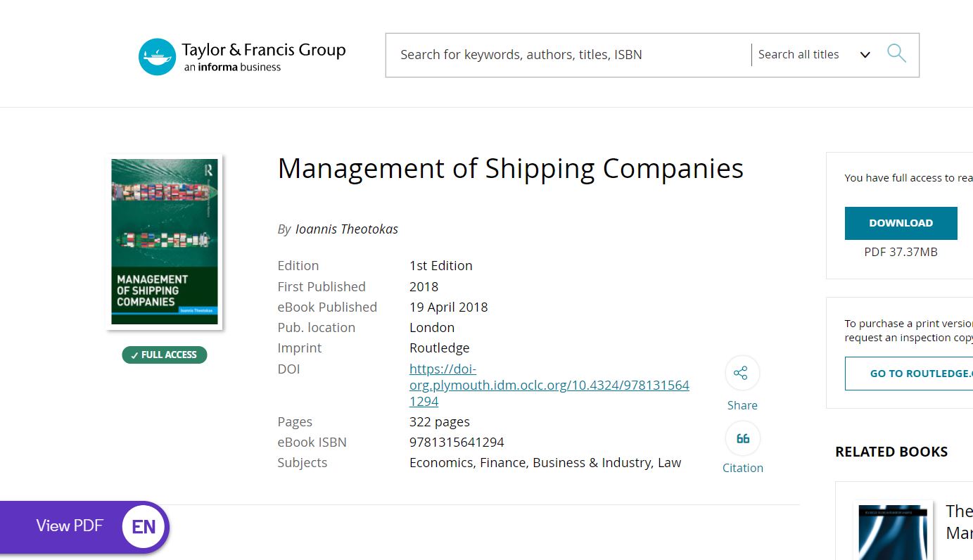This screenshot has height=560, width=973.
Task: Click author name Ioannis Theotokas
Action: pos(347,229)
